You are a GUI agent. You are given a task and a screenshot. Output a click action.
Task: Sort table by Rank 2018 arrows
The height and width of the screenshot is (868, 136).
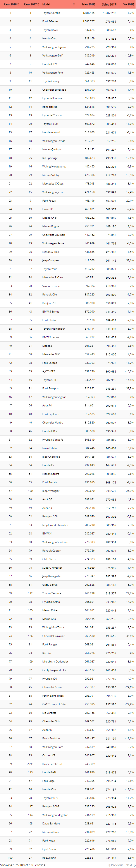18,4
